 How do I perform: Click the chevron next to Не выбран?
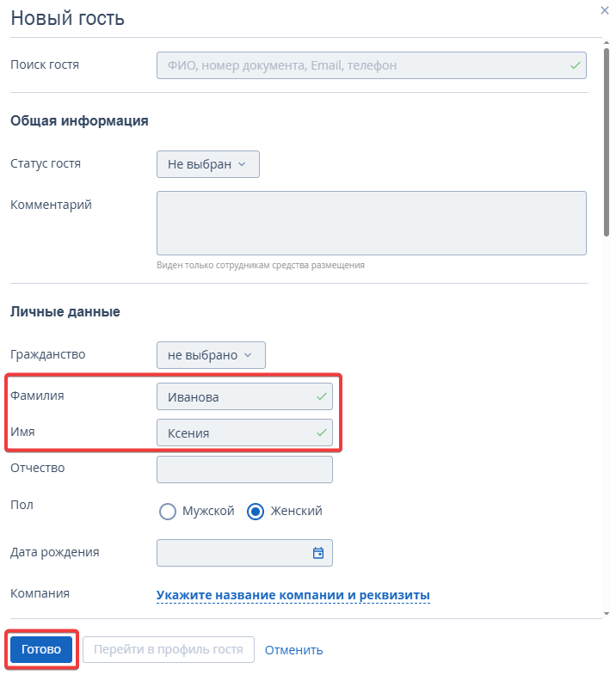[x=242, y=164]
